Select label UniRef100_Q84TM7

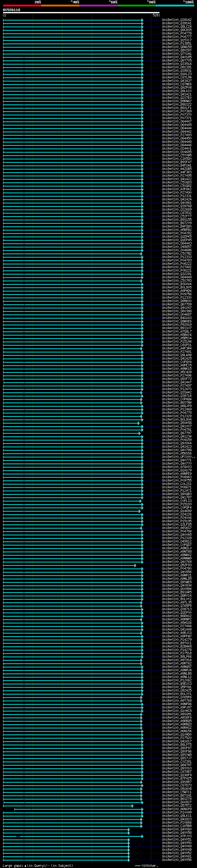(177, 765)
